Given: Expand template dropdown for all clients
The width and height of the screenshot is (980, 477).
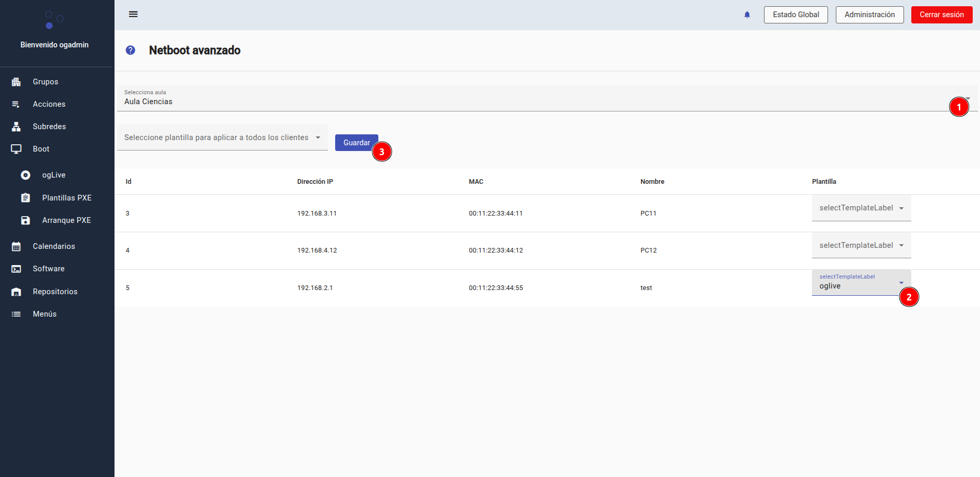Looking at the screenshot, I should point(222,137).
